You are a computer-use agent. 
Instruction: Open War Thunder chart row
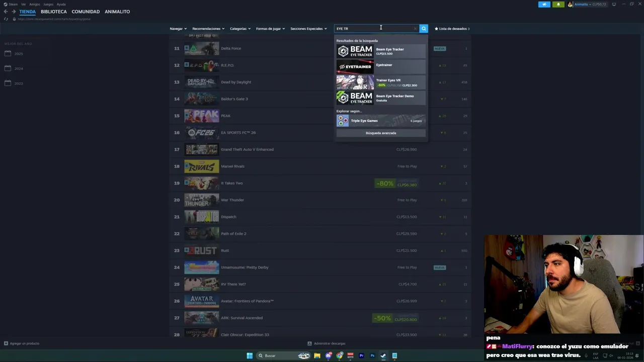pyautogui.click(x=320, y=200)
